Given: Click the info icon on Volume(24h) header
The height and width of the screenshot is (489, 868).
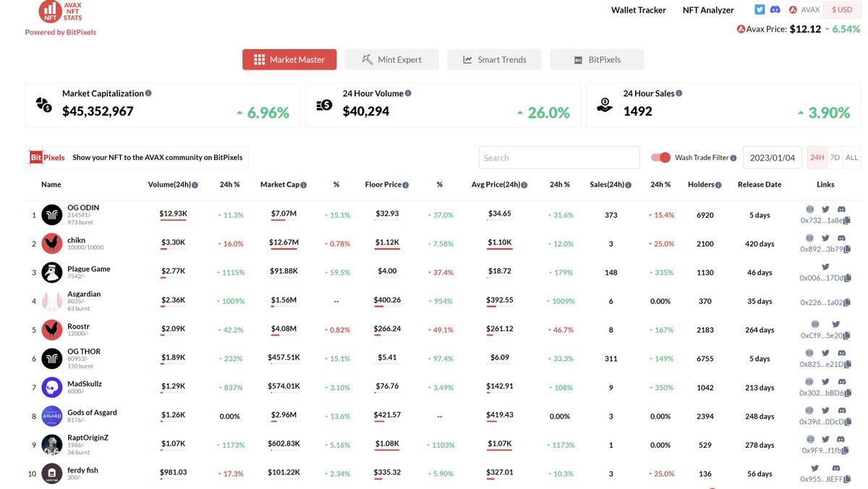Looking at the screenshot, I should (195, 185).
